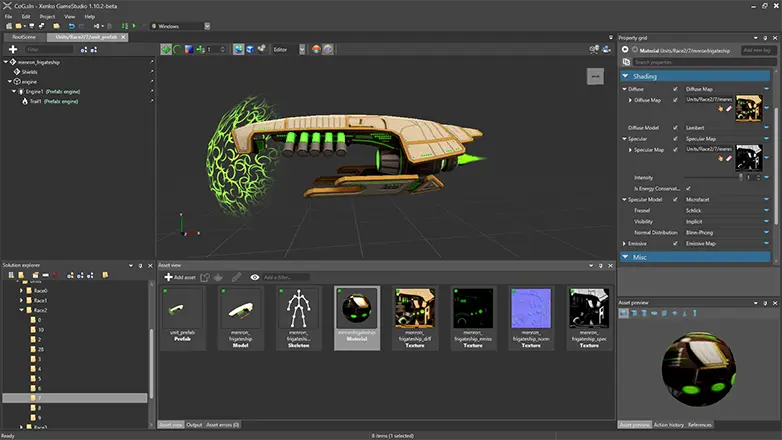Click the purple lighting sphere icon

tap(328, 49)
